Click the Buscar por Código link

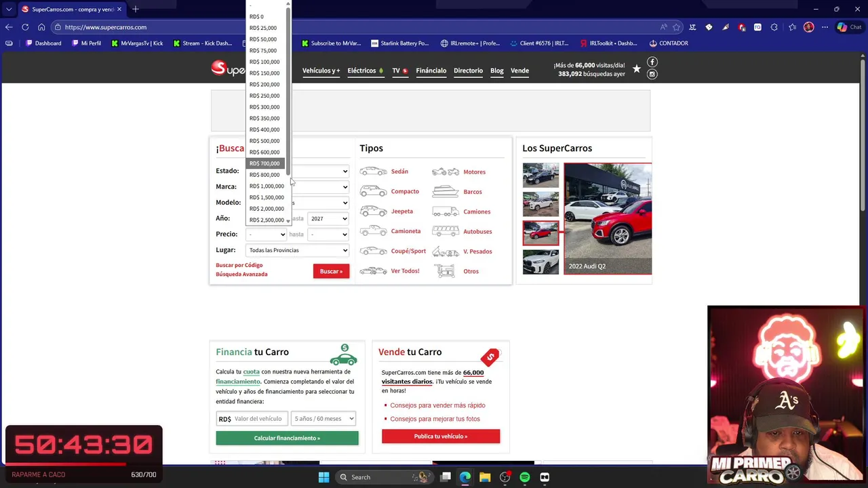click(239, 265)
